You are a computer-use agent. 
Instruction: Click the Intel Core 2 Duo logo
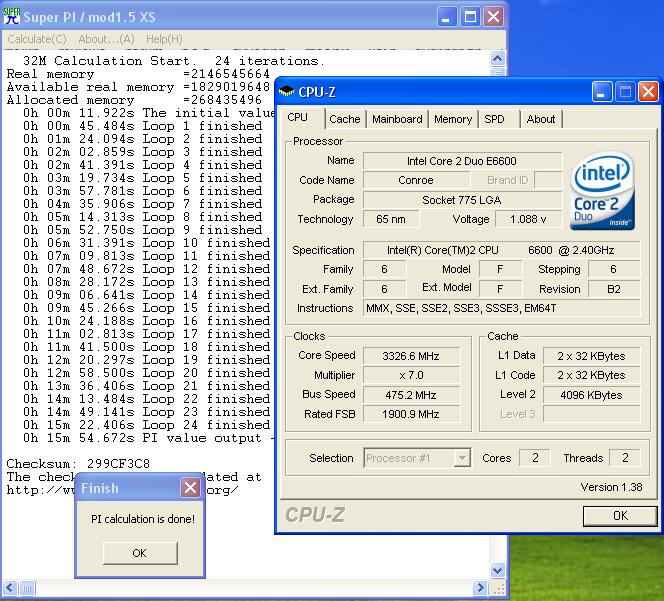coord(602,192)
